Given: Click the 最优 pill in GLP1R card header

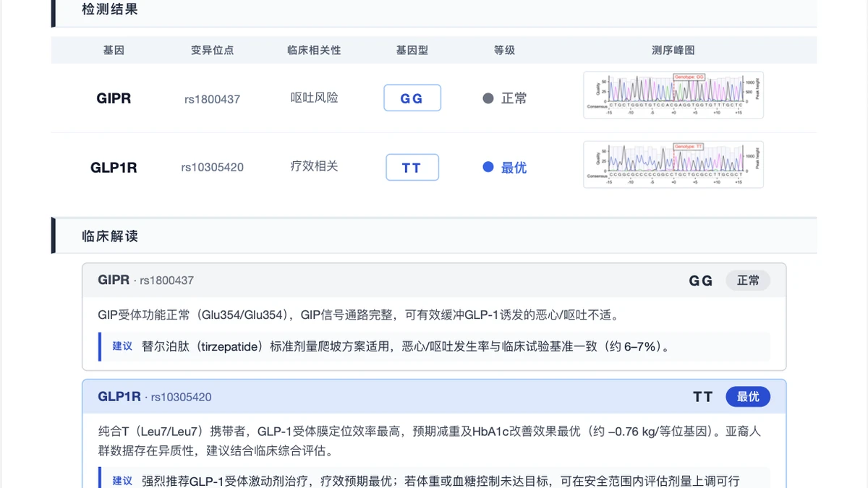Looking at the screenshot, I should click(748, 397).
